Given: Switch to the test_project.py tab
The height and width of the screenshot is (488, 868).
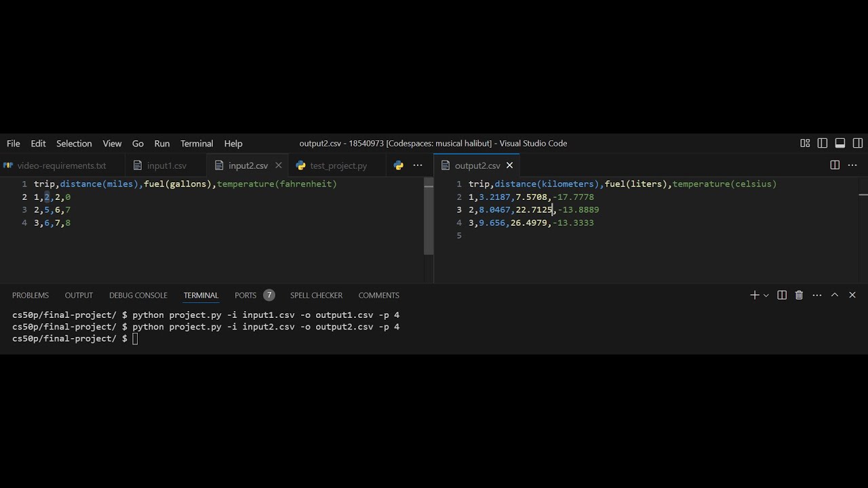Looking at the screenshot, I should click(x=338, y=165).
